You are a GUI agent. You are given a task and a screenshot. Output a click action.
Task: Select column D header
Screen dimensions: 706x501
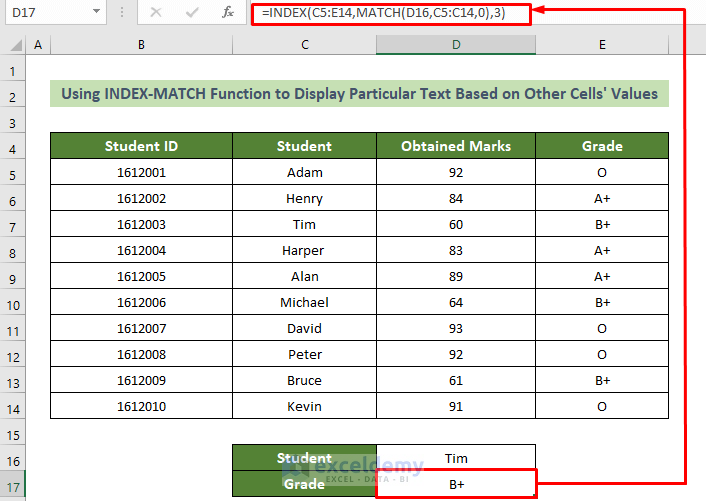tap(455, 45)
